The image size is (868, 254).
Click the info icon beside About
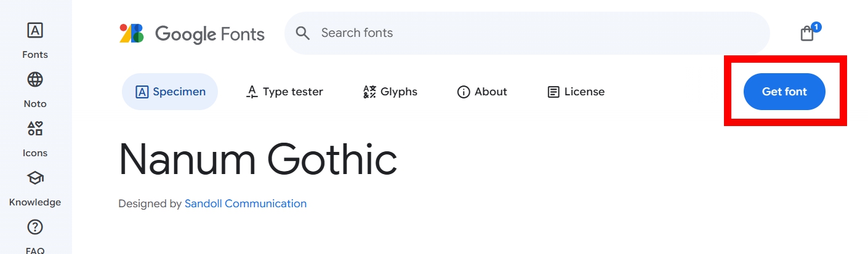tap(464, 92)
